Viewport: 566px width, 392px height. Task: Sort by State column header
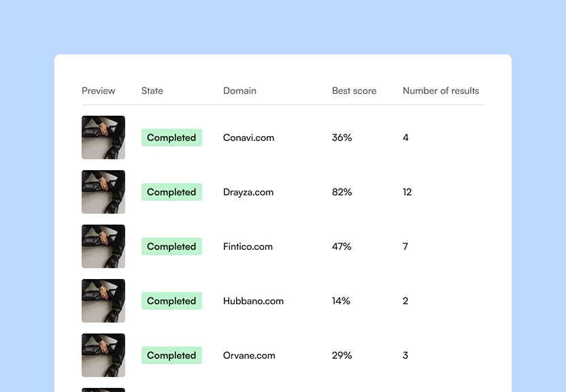tap(152, 91)
